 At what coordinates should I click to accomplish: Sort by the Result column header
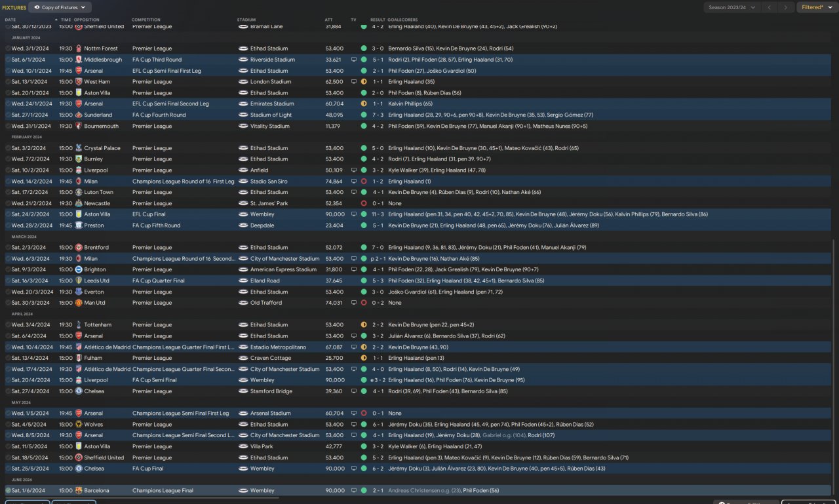378,20
